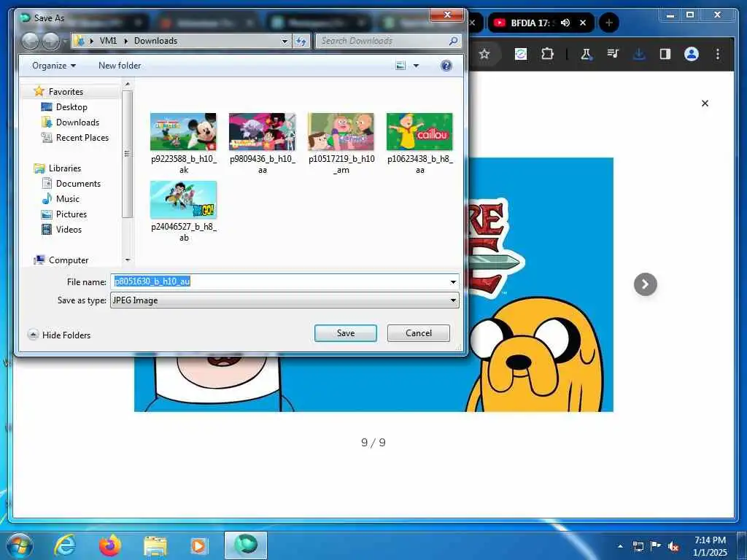
Task: Show hidden system tray icons
Action: tap(620, 546)
